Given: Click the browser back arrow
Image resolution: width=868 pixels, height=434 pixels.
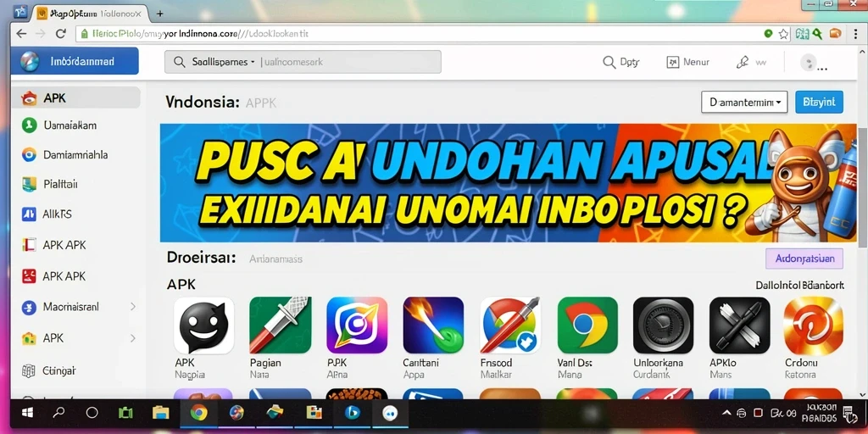Looking at the screenshot, I should tap(21, 34).
